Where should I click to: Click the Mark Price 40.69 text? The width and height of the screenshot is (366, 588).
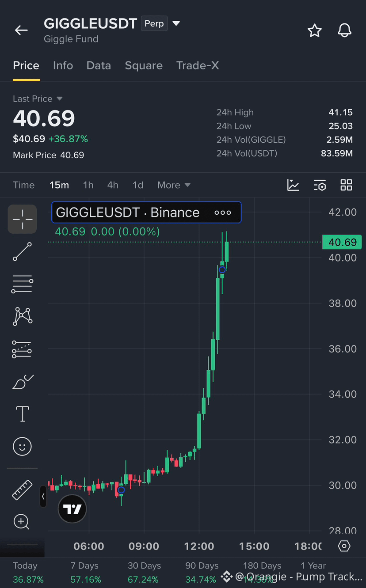(49, 155)
